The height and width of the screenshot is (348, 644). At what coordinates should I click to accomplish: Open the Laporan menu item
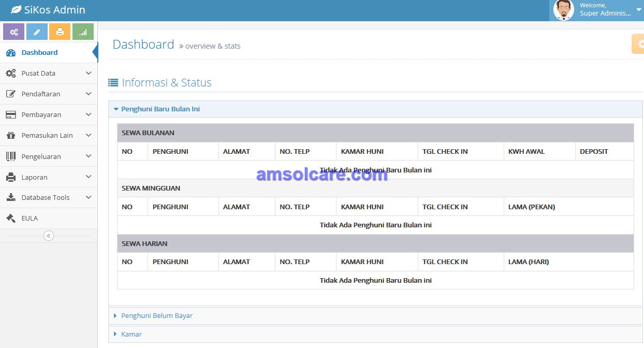pos(49,177)
